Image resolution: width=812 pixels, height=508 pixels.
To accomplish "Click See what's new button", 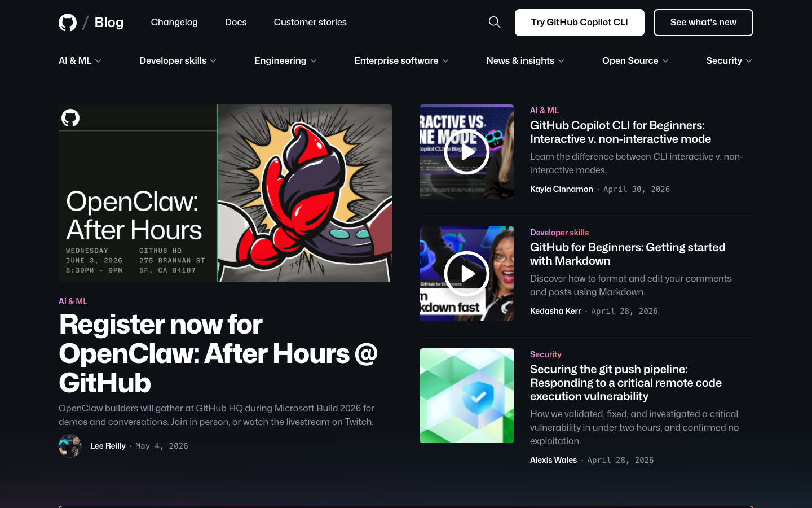I will pos(703,23).
